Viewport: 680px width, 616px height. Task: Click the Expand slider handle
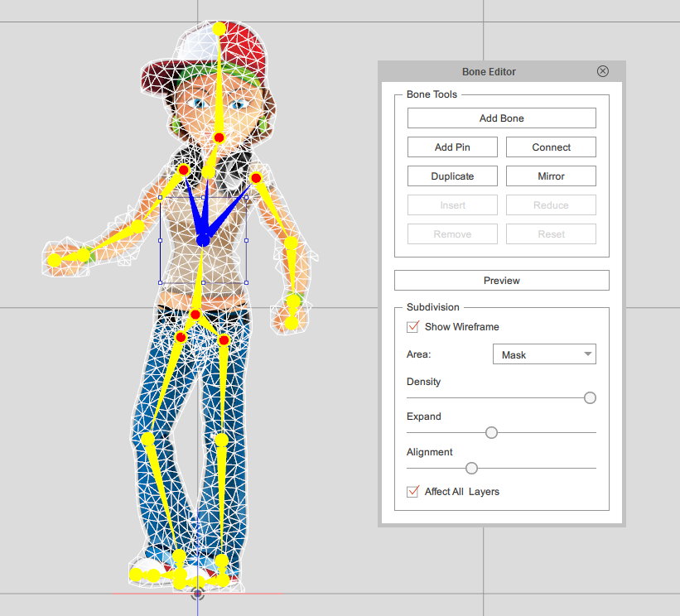[491, 432]
